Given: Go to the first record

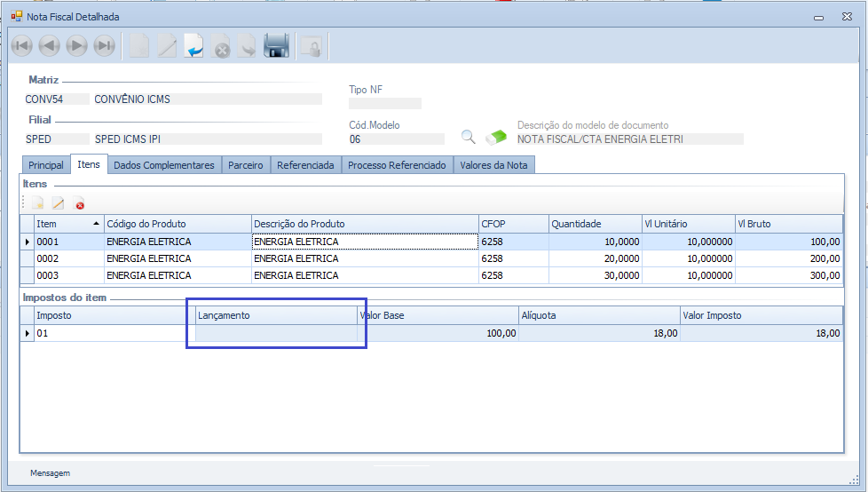Looking at the screenshot, I should click(x=22, y=45).
